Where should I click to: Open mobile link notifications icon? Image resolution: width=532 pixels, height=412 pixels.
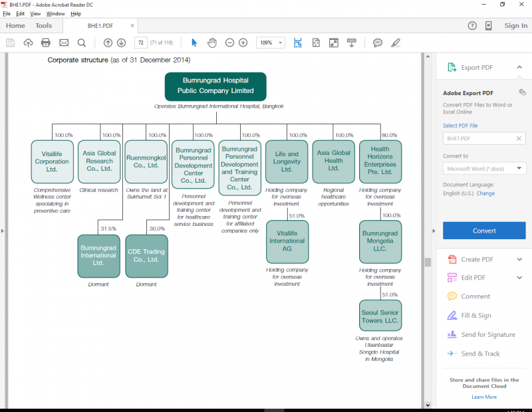tap(489, 26)
